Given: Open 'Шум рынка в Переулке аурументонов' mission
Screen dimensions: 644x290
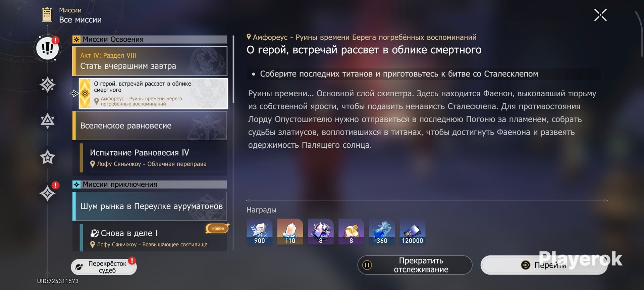Looking at the screenshot, I should click(x=150, y=206).
